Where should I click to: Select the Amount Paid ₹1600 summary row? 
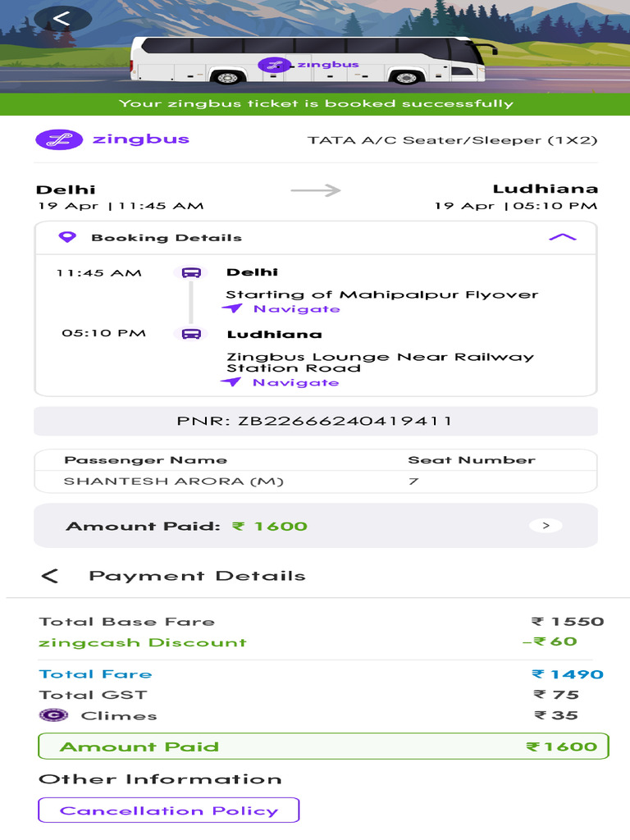pyautogui.click(x=323, y=746)
